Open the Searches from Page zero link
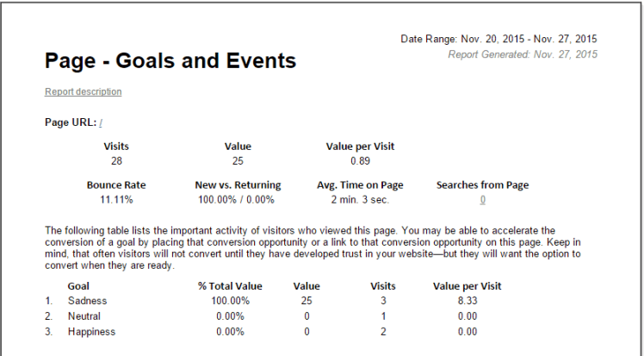 tap(482, 200)
